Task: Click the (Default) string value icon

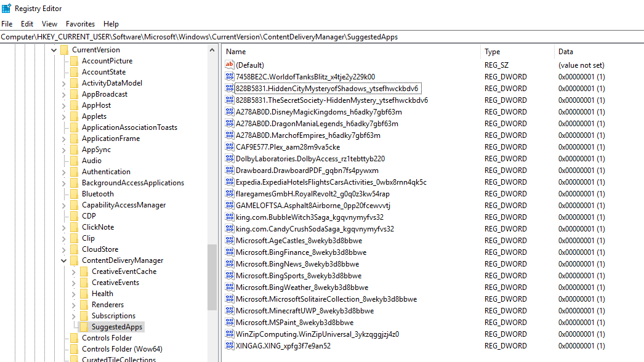Action: (230, 65)
